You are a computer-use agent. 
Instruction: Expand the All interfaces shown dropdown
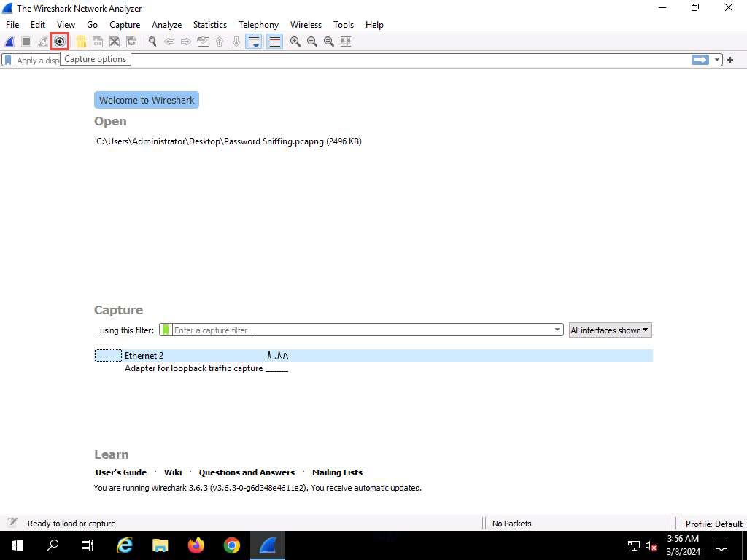click(610, 330)
